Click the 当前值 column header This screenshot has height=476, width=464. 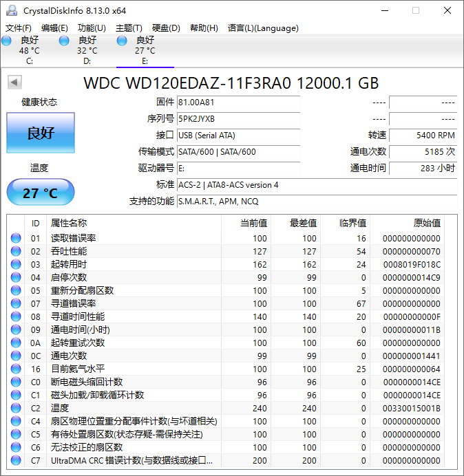[x=246, y=223]
